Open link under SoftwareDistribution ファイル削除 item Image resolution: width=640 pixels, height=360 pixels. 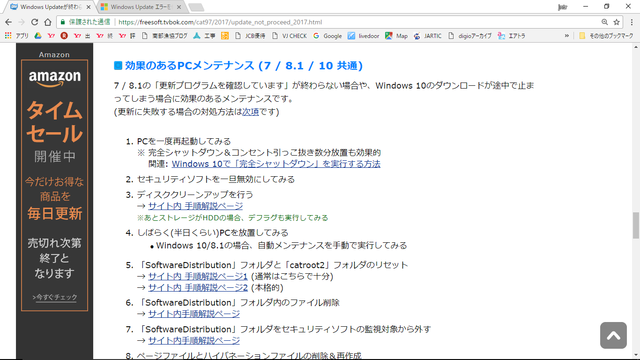(194, 314)
